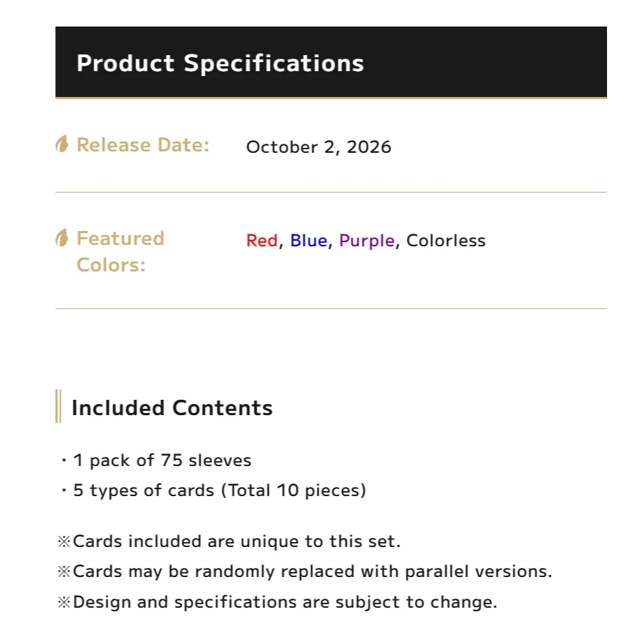The height and width of the screenshot is (644, 644).
Task: Click the reference mark before unique cards note
Action: point(64,541)
